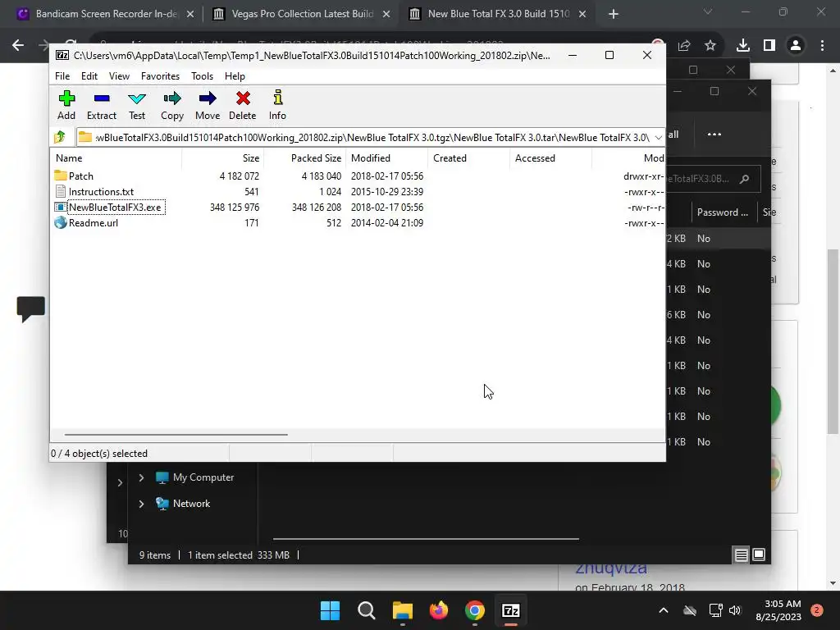Bookmark this page with star icon
This screenshot has height=630, width=840.
[710, 46]
